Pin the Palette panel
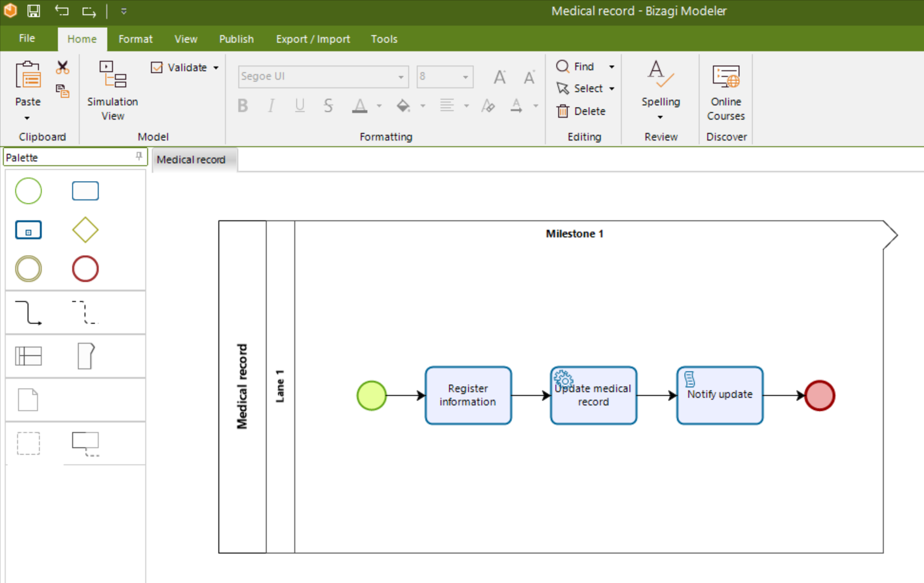 [x=139, y=156]
